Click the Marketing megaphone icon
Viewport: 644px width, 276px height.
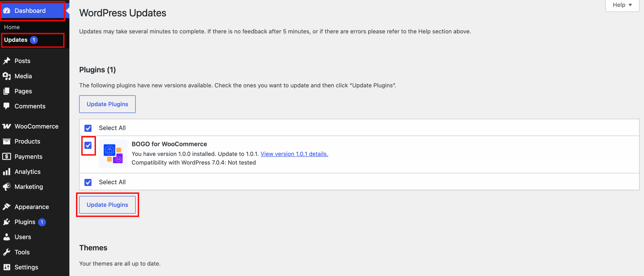(x=7, y=187)
